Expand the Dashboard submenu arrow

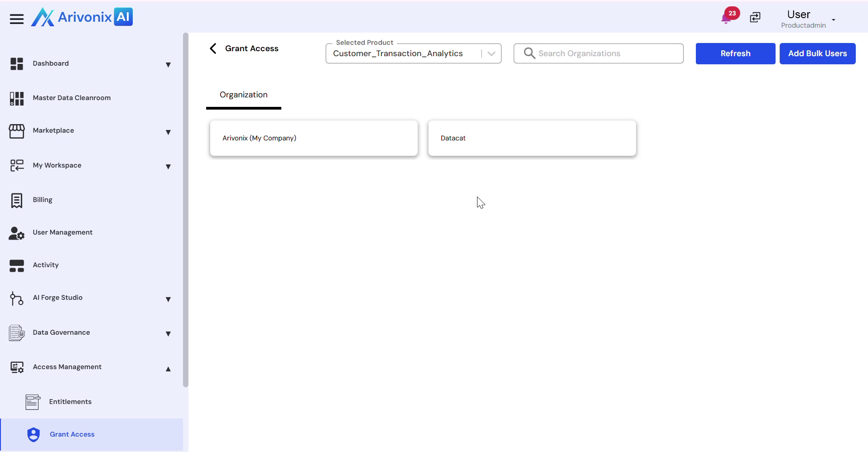[x=168, y=65]
